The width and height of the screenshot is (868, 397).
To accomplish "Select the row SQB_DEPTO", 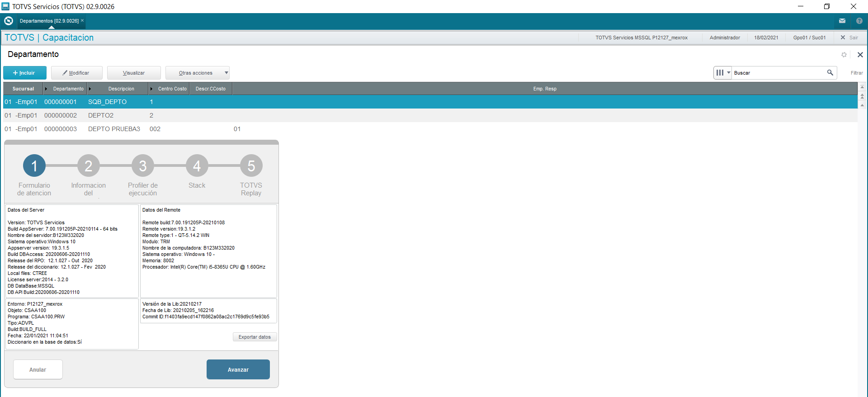I will pos(430,102).
